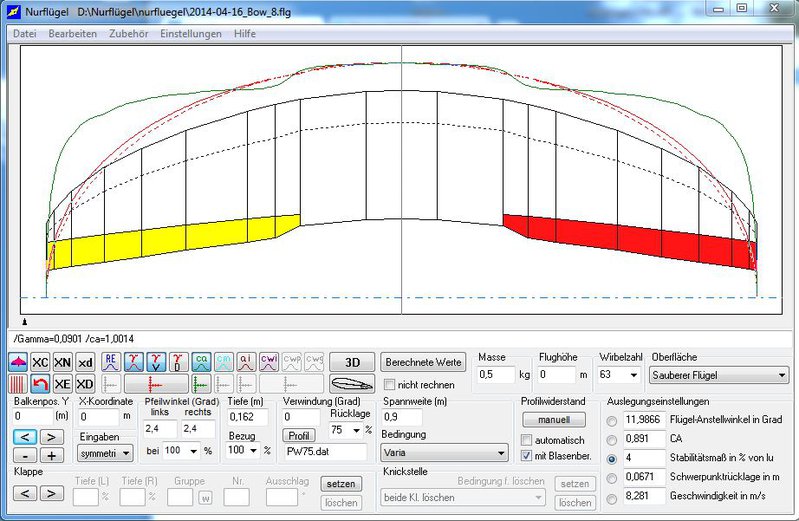The width and height of the screenshot is (799, 521).
Task: Open the Einstellungen menu
Action: pos(190,34)
